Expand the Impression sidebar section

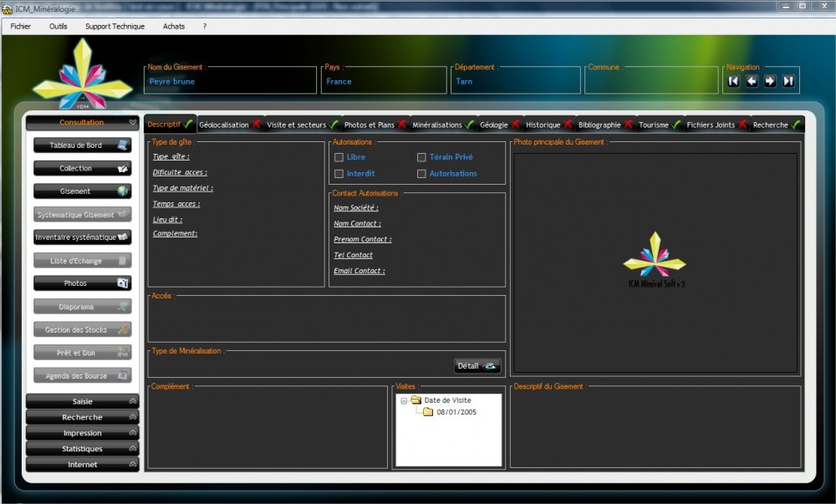[83, 433]
